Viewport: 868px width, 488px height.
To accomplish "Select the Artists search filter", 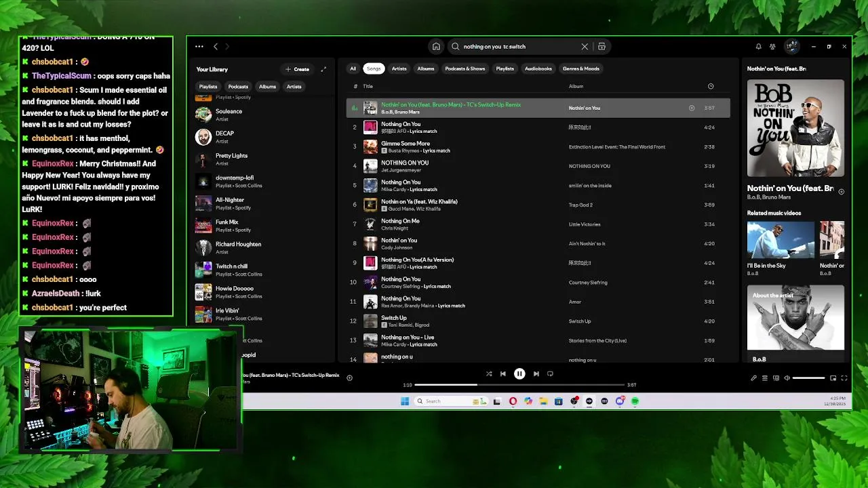I will pos(399,68).
